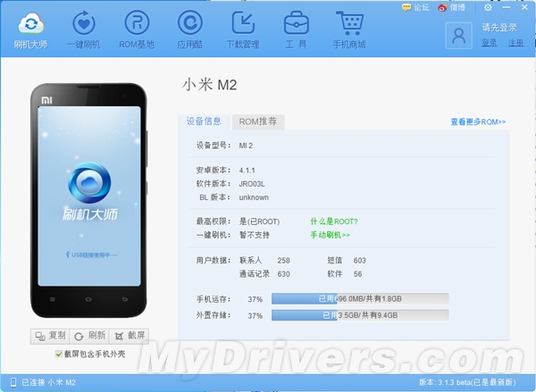
Task: Click 是(已ROOT) permission value
Action: pyautogui.click(x=259, y=221)
